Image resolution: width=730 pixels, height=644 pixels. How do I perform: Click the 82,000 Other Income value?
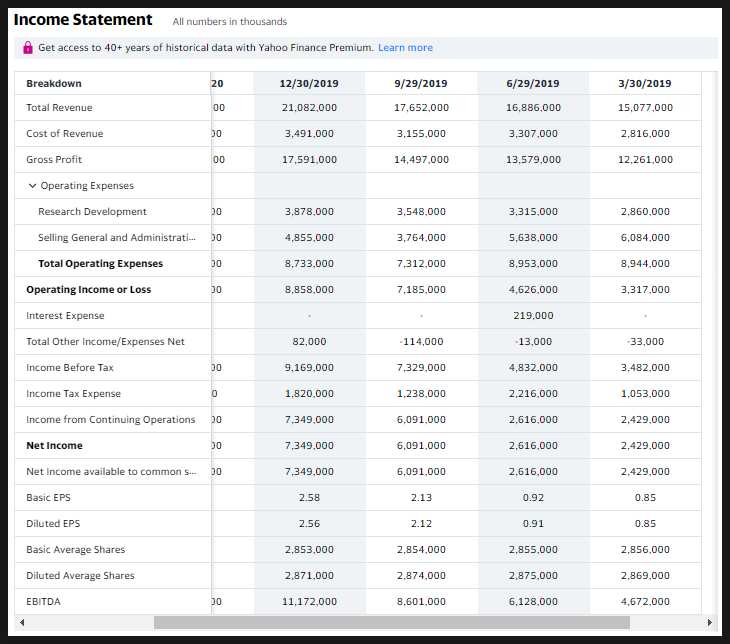[x=309, y=342]
